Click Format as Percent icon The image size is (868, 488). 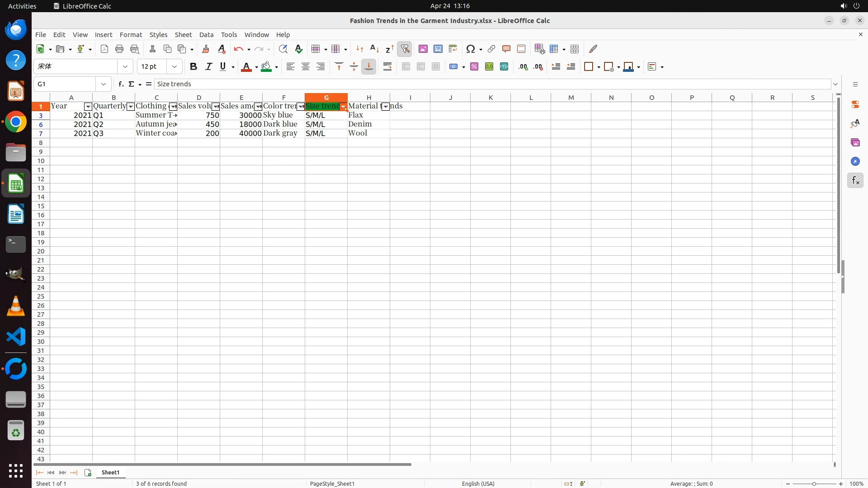click(474, 67)
